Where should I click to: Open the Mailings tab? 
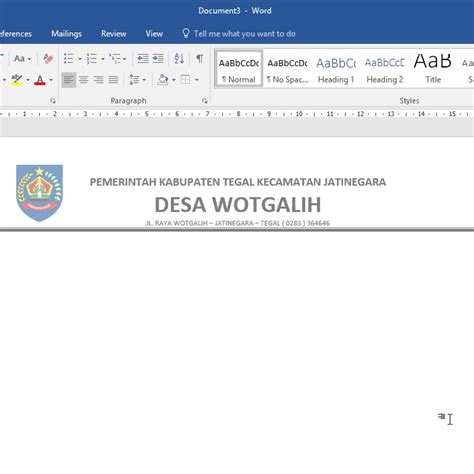tap(66, 34)
